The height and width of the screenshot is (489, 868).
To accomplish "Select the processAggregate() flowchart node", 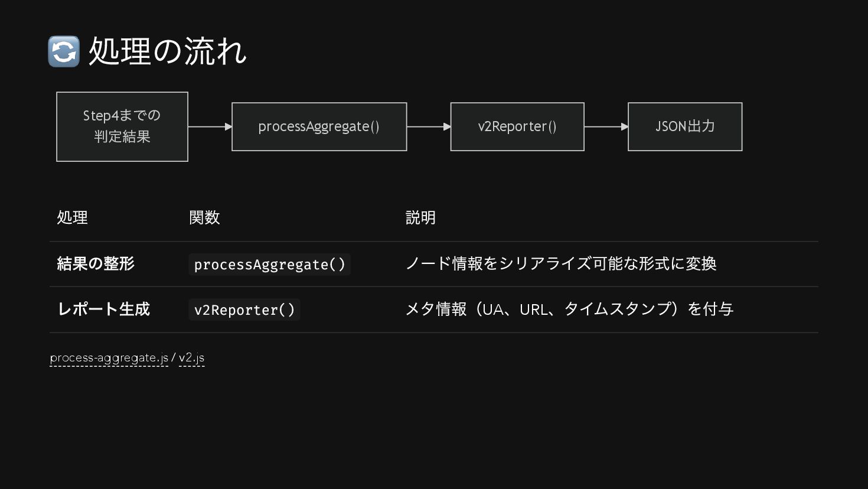I will [319, 126].
